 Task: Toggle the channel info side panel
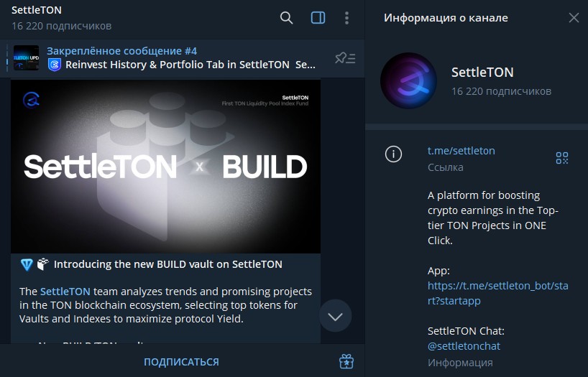[318, 18]
